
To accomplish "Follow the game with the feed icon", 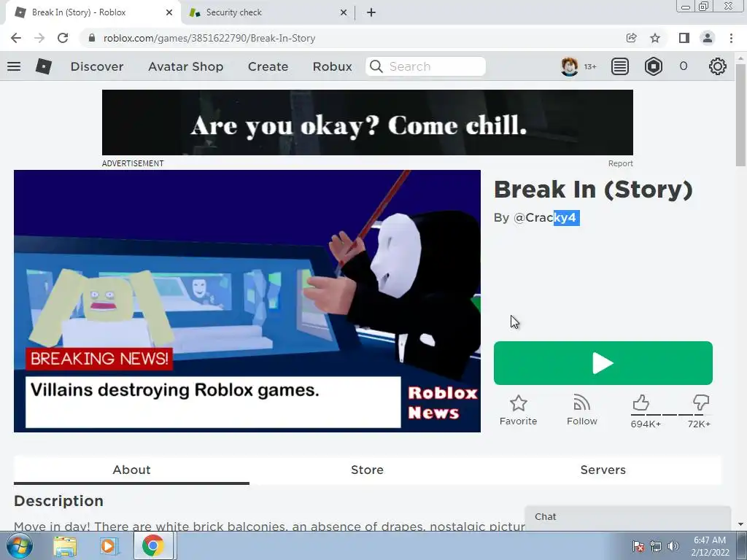I will click(x=581, y=403).
